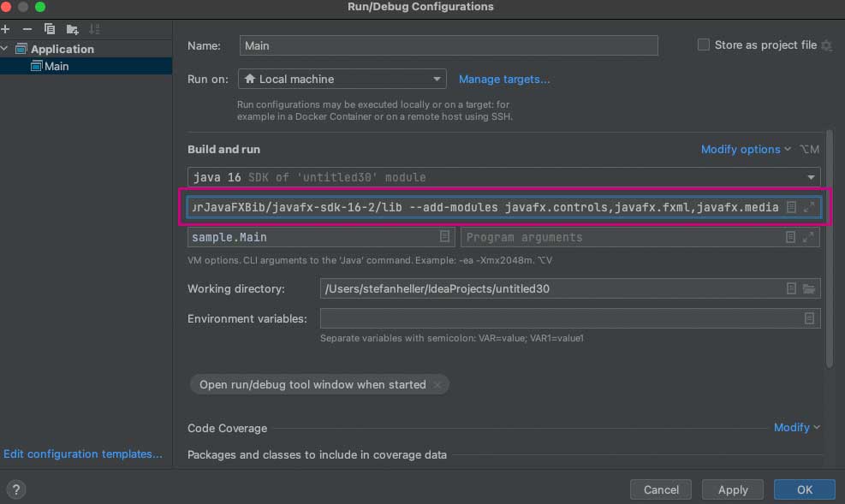
Task: Open the java 16 SDK dropdown
Action: pos(810,177)
